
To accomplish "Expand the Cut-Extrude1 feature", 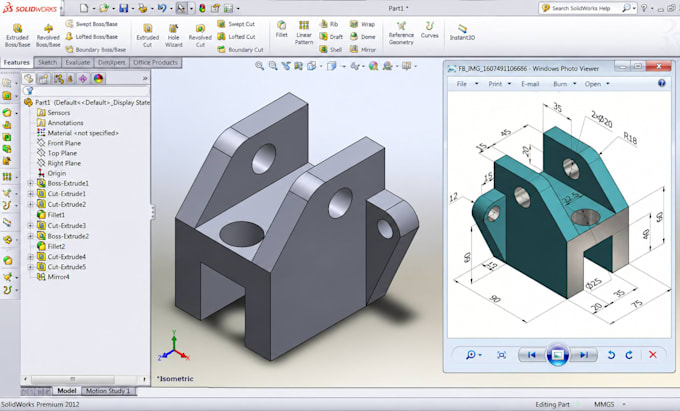I will (x=30, y=194).
